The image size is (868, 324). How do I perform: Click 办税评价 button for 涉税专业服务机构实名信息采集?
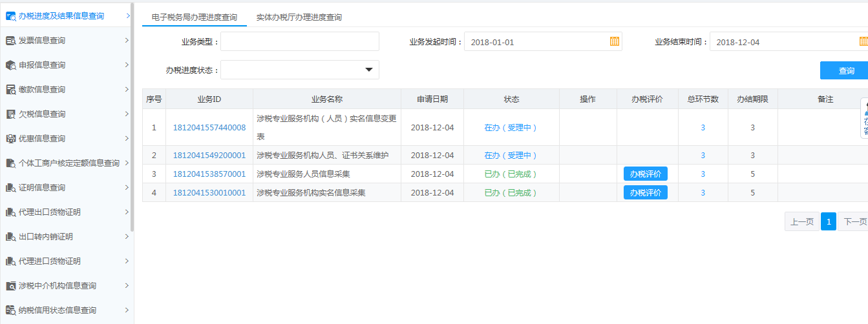646,193
